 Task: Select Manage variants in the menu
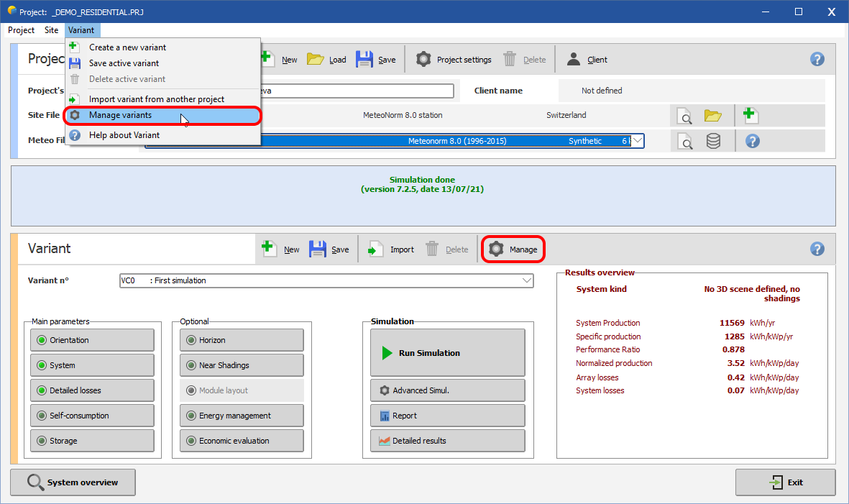pyautogui.click(x=162, y=115)
